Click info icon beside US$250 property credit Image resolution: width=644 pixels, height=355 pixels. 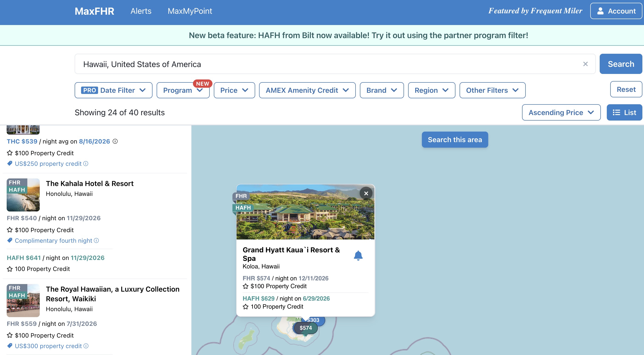tap(86, 163)
